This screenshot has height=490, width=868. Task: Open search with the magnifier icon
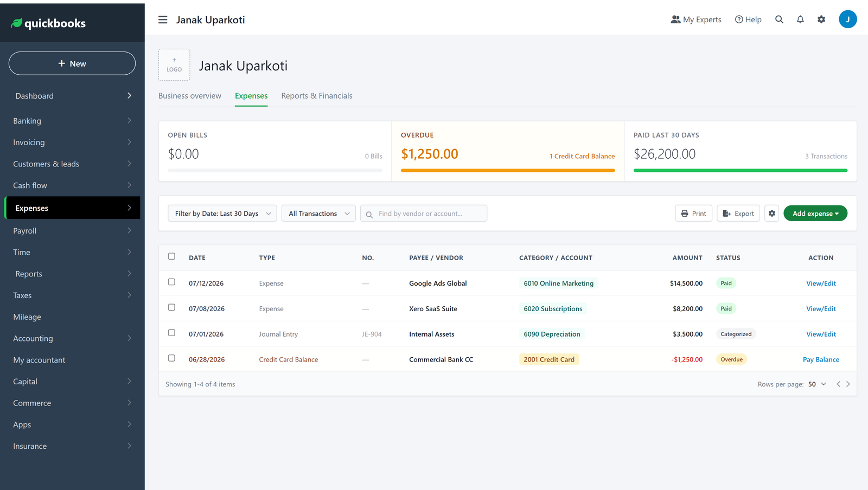(779, 20)
